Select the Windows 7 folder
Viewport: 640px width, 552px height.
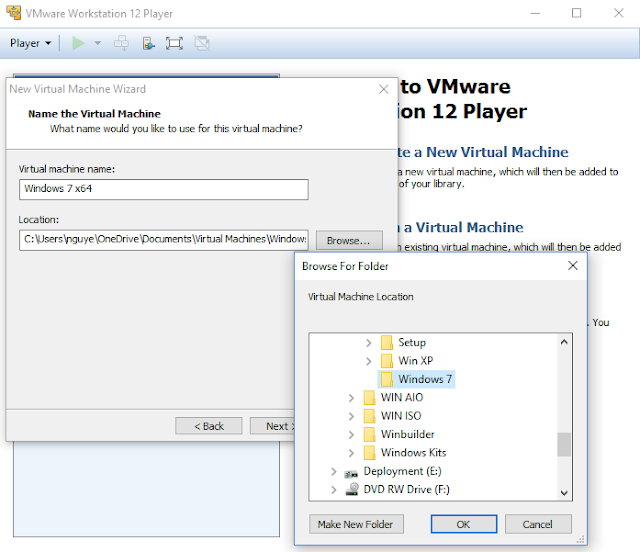point(425,379)
